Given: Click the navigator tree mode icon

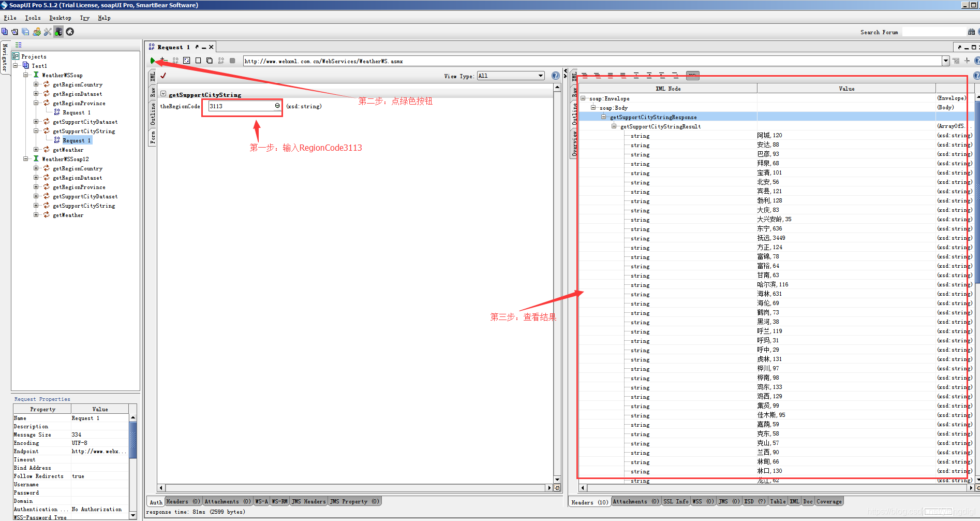Looking at the screenshot, I should click(x=19, y=45).
